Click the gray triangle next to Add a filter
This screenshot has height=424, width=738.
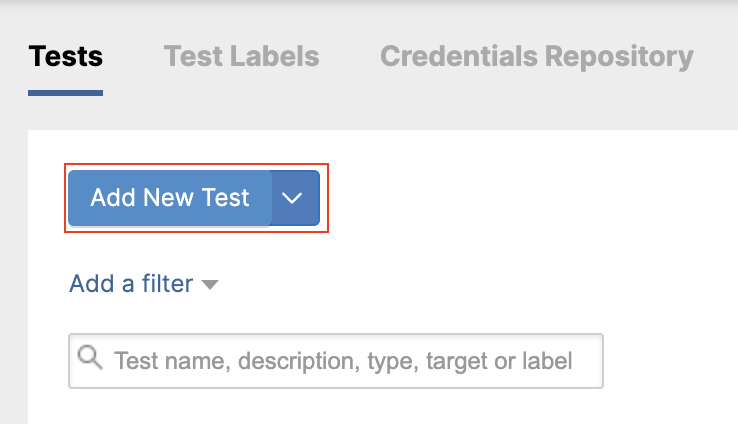tap(210, 285)
